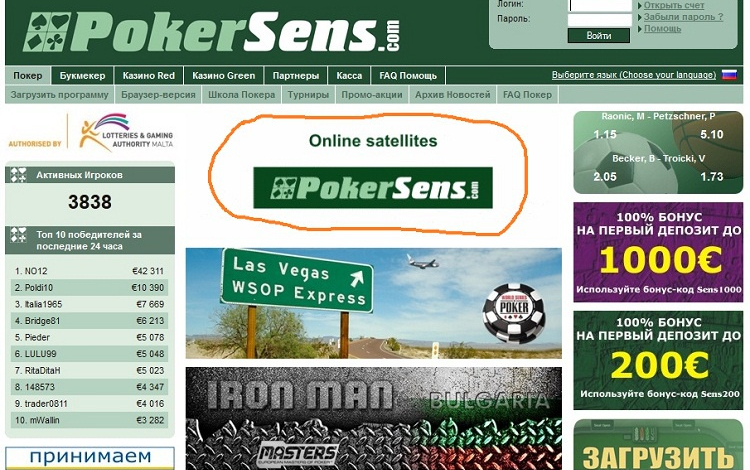Click card suits icon beside Активных Игроков

pos(19,175)
